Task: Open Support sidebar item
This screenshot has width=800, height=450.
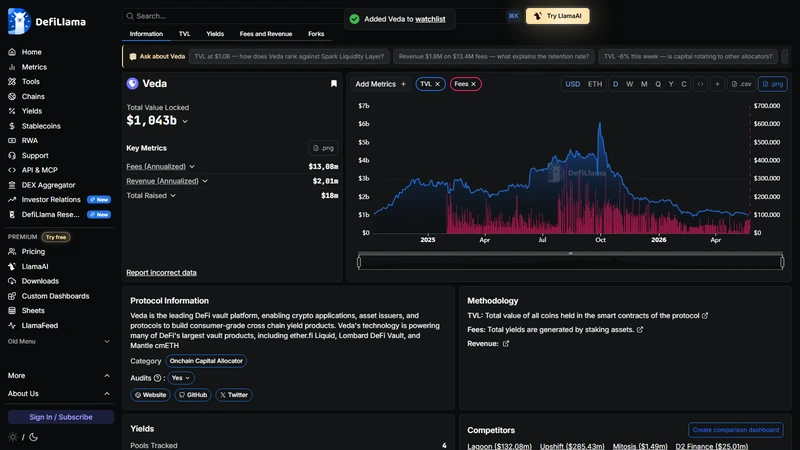Action: (35, 156)
